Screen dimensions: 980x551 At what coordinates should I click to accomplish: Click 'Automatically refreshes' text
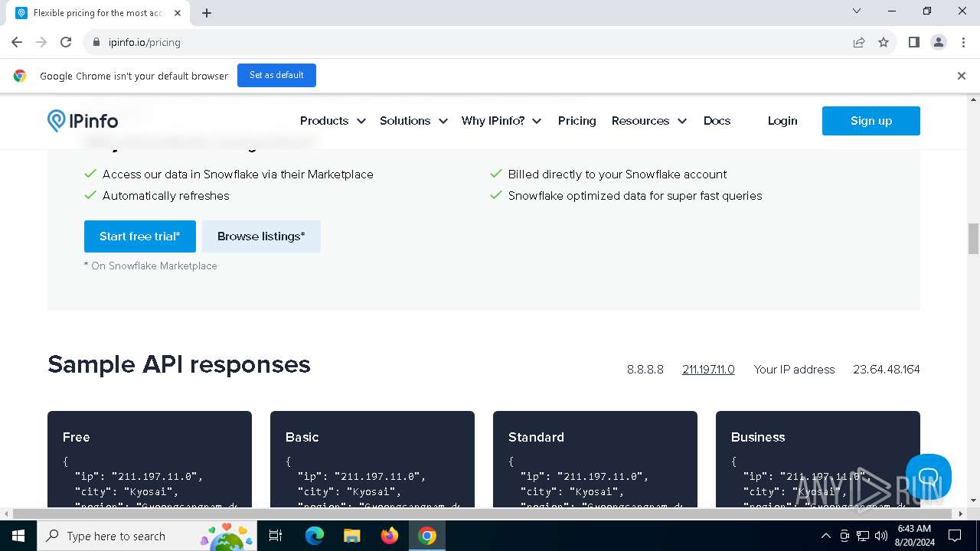coord(166,196)
